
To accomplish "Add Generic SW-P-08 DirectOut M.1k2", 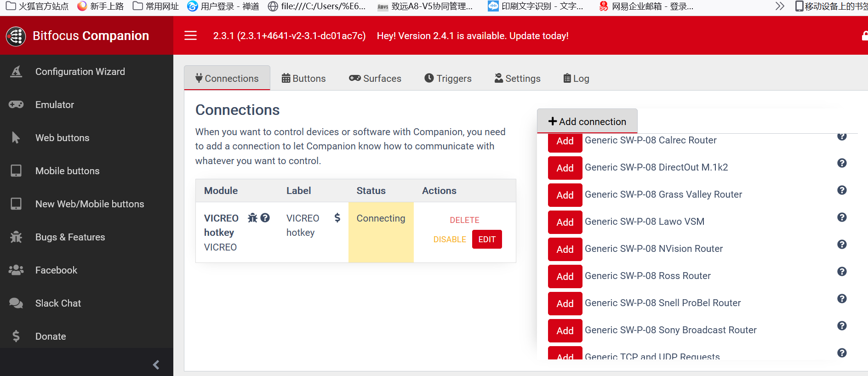I will [x=565, y=168].
